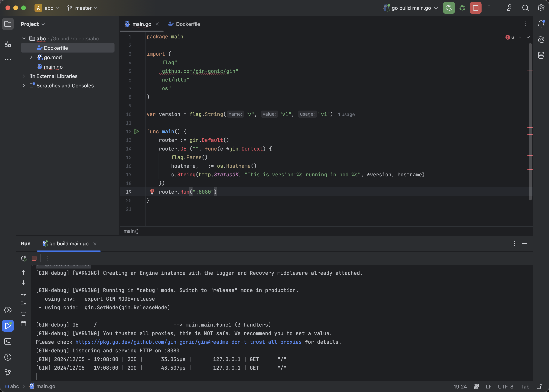The width and height of the screenshot is (549, 392).
Task: Click the Tab indent setting in status bar
Action: click(525, 387)
